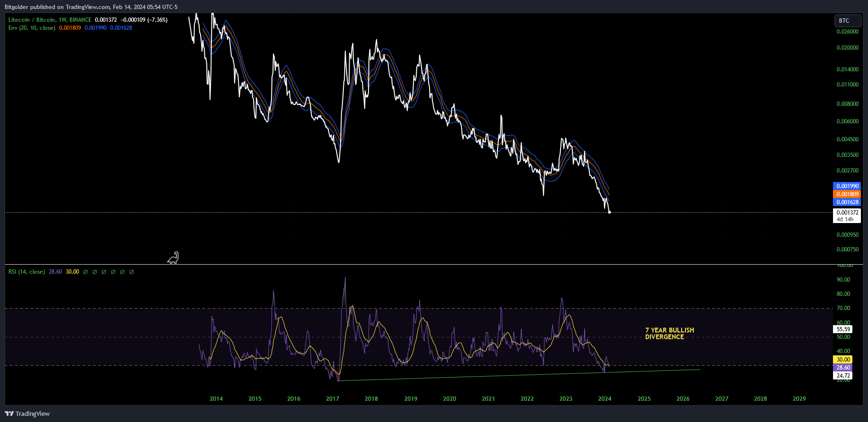Click the 0.002700 price axis label
Screen dimensions: 868x422
click(x=847, y=171)
